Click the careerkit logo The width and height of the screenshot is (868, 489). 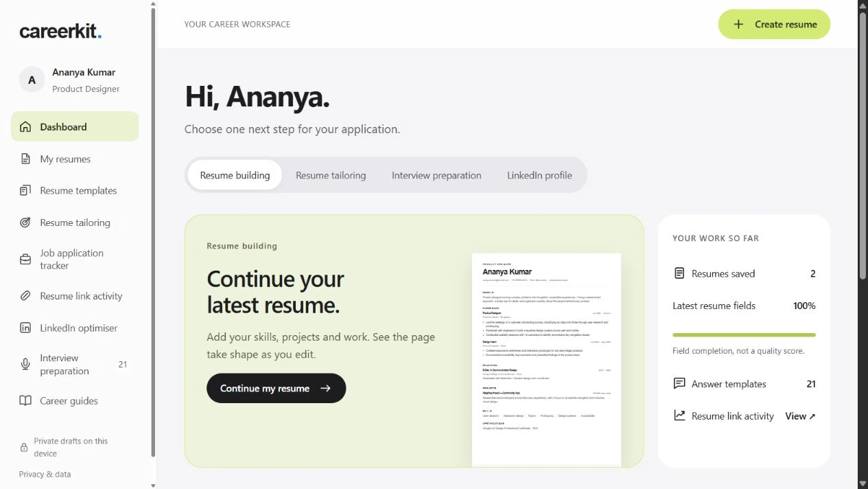coord(60,31)
